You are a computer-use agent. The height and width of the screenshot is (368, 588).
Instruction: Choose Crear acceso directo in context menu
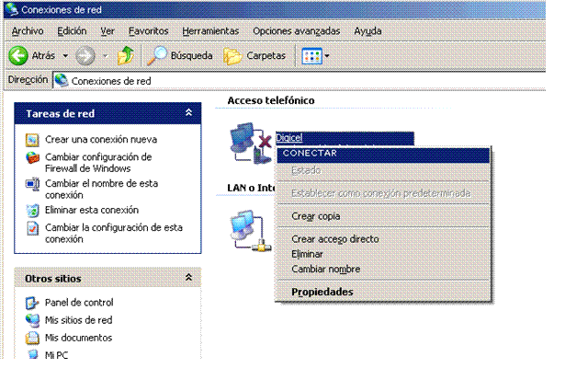click(x=383, y=239)
